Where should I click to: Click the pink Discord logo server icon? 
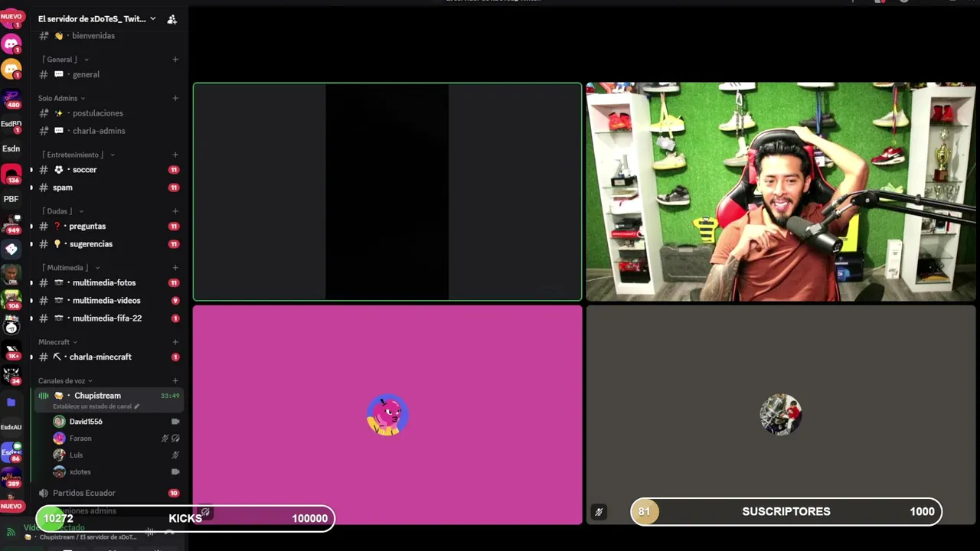coord(11,44)
